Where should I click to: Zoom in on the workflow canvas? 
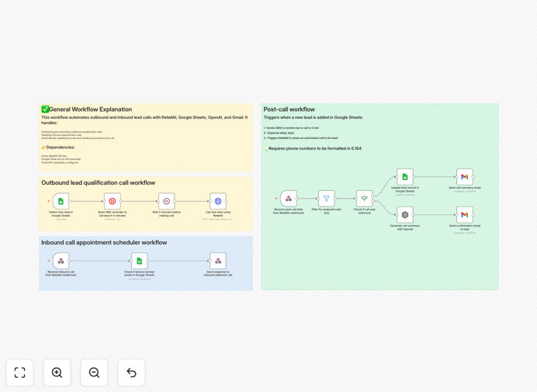tap(57, 373)
